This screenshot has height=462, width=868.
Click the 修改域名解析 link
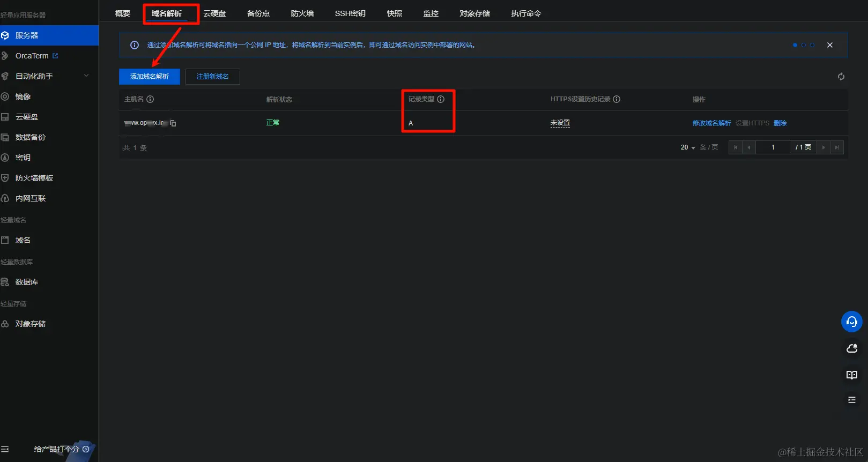[711, 123]
